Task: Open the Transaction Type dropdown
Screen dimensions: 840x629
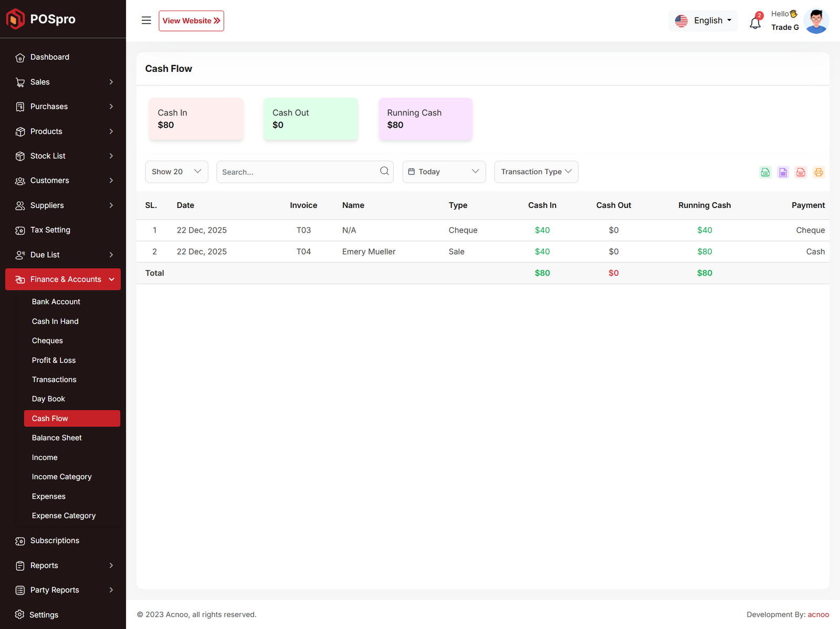Action: pos(536,172)
